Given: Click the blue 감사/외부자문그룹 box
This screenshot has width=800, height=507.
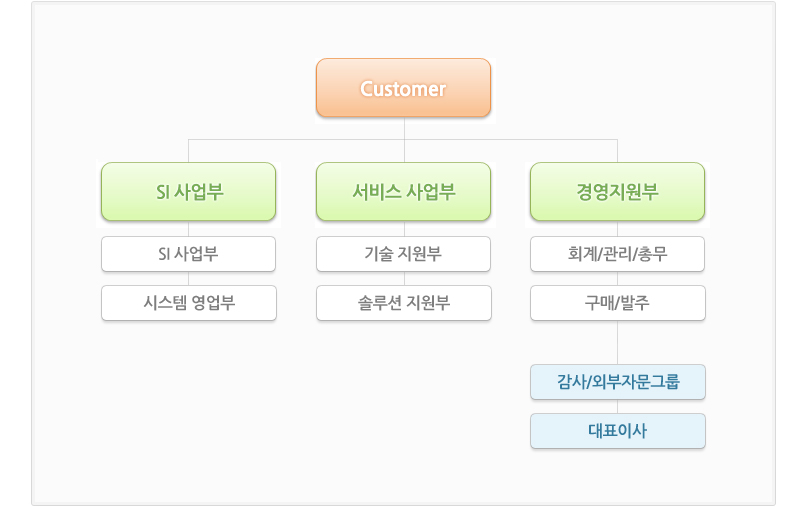Looking at the screenshot, I should click(x=618, y=382).
